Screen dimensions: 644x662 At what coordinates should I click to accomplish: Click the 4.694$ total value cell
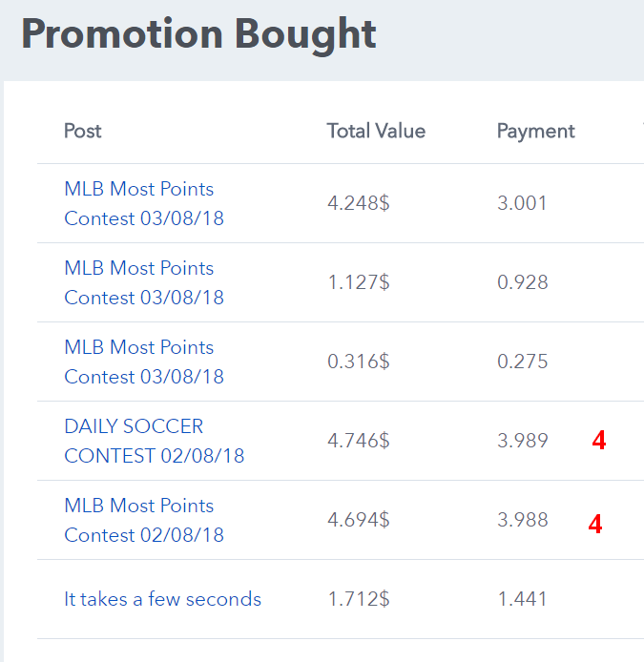click(358, 520)
